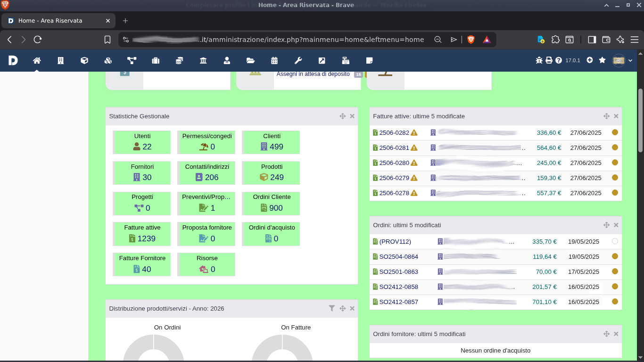Open the Fornitori 30 statistic tile
This screenshot has height=362, width=644.
coord(142,173)
